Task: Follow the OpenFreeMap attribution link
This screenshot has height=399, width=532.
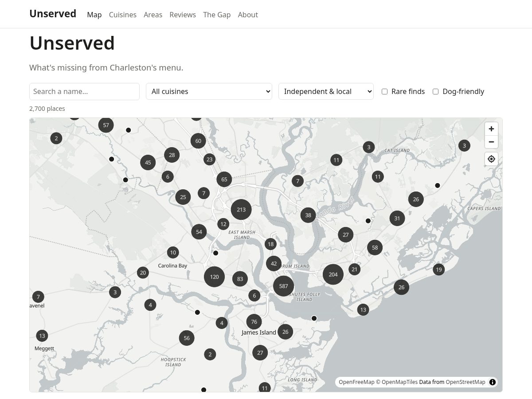Action: click(356, 382)
